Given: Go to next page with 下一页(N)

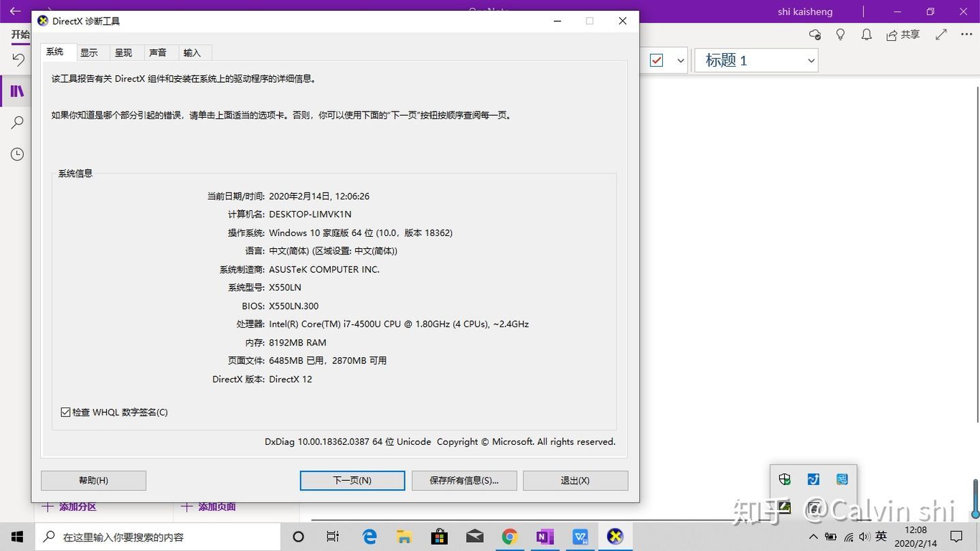Looking at the screenshot, I should pos(353,480).
